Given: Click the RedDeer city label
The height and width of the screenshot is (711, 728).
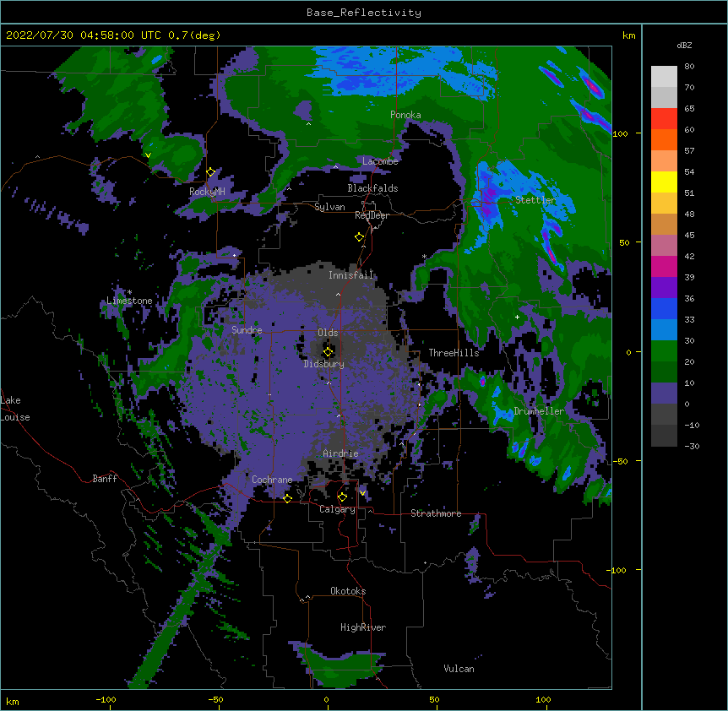Looking at the screenshot, I should click(372, 215).
